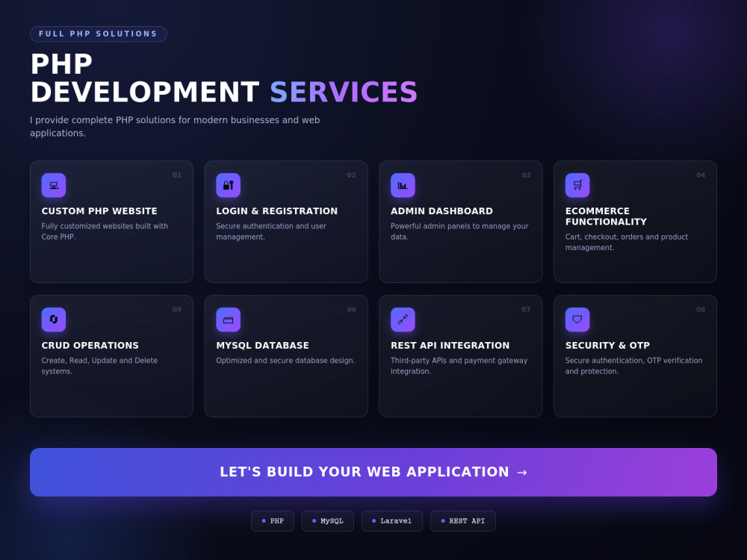747x560 pixels.
Task: Click card number 04
Action: [x=701, y=175]
